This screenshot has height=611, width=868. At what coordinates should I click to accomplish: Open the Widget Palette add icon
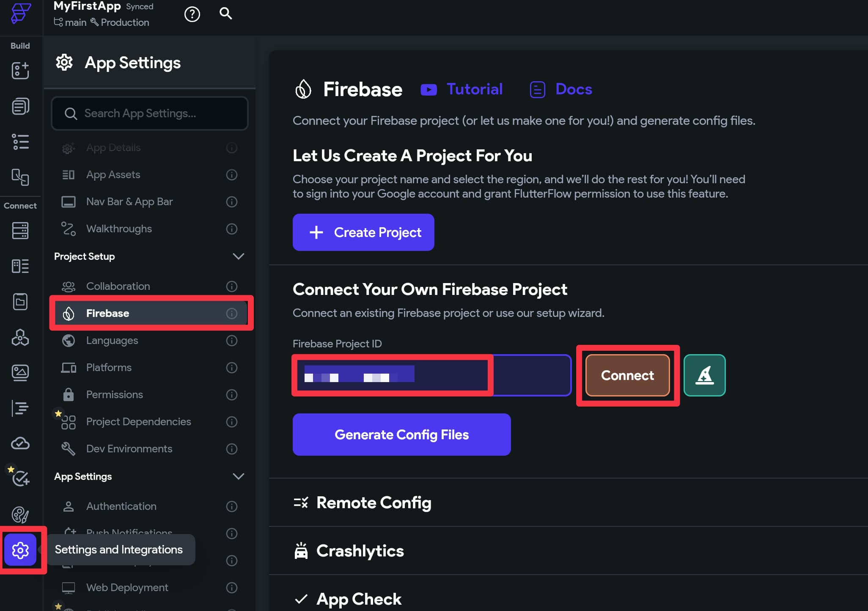pyautogui.click(x=20, y=70)
